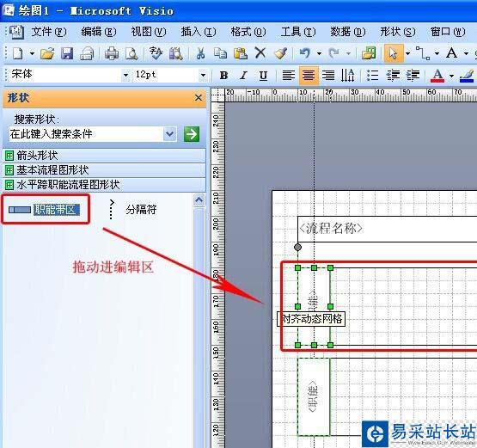Toggle Bold formatting
The height and width of the screenshot is (448, 477).
(x=224, y=75)
